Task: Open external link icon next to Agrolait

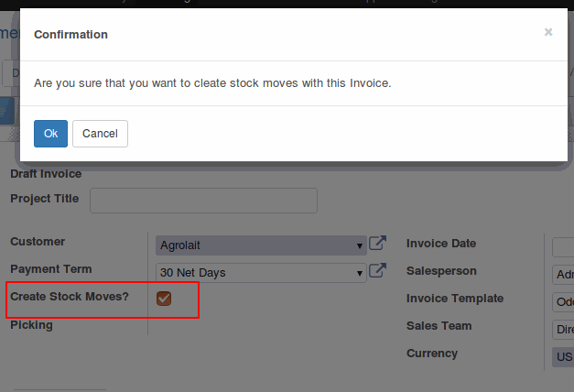Action: (377, 243)
